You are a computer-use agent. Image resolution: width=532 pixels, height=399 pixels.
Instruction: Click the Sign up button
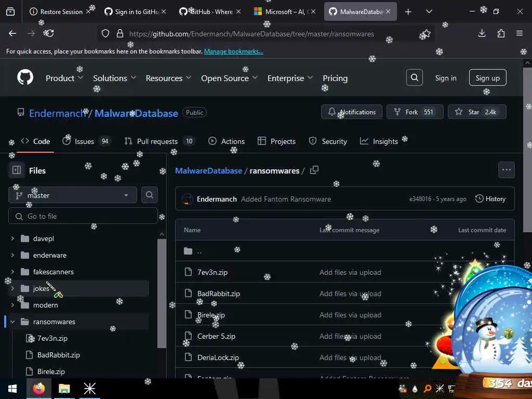(487, 78)
